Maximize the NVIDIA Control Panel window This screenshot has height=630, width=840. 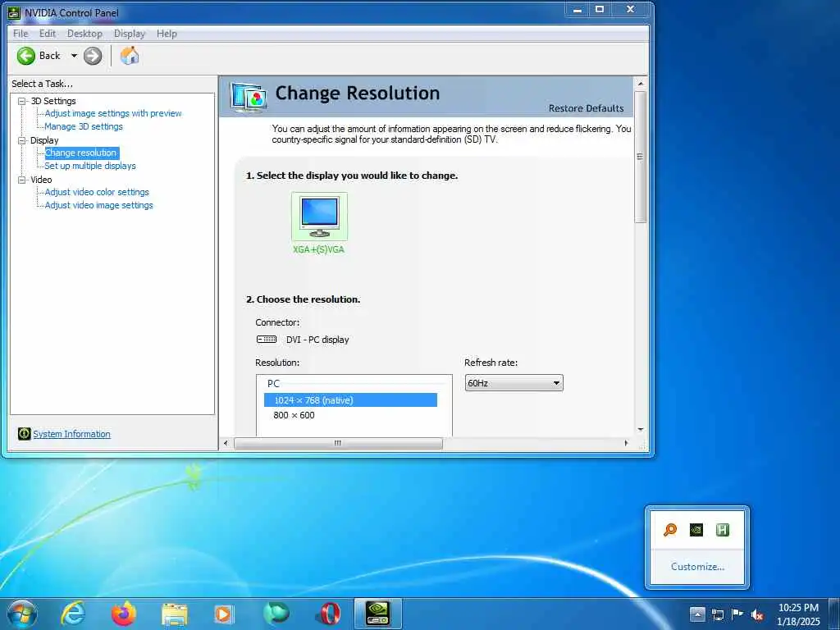click(x=600, y=9)
